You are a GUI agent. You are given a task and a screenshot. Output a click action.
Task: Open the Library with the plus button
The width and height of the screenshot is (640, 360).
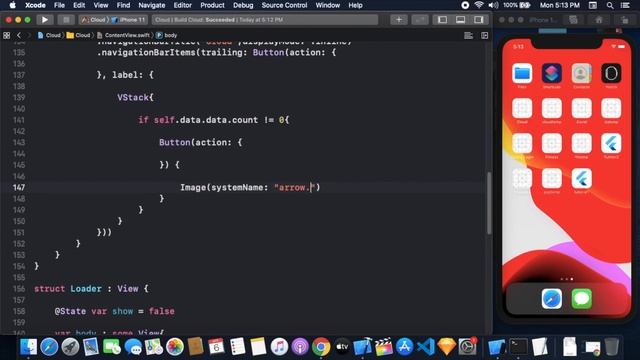click(x=399, y=20)
